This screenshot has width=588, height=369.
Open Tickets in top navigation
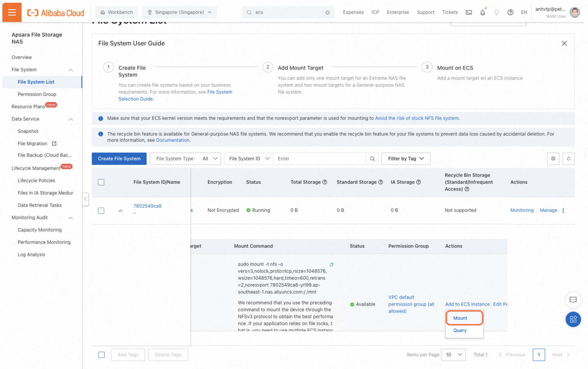(450, 12)
